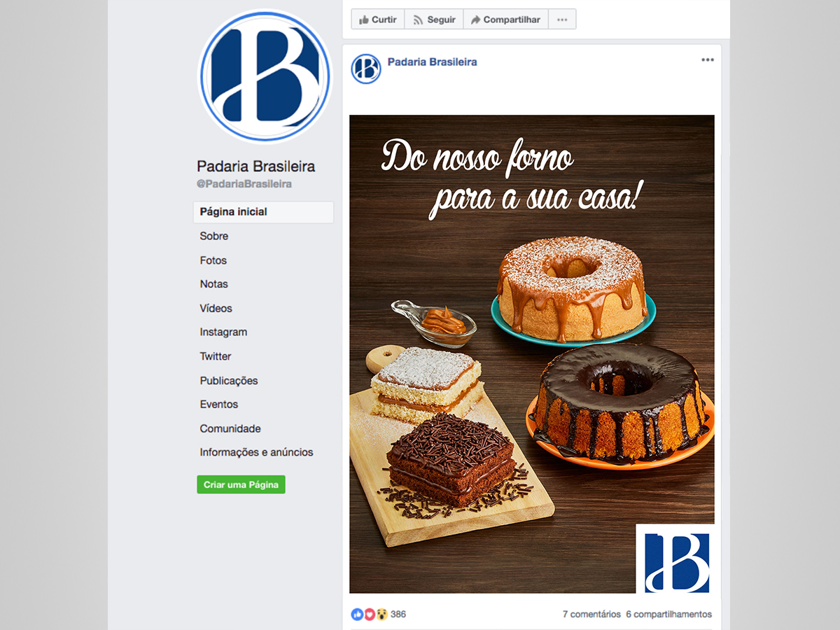Open the post options ellipsis menu
This screenshot has width=840, height=630.
tap(708, 60)
